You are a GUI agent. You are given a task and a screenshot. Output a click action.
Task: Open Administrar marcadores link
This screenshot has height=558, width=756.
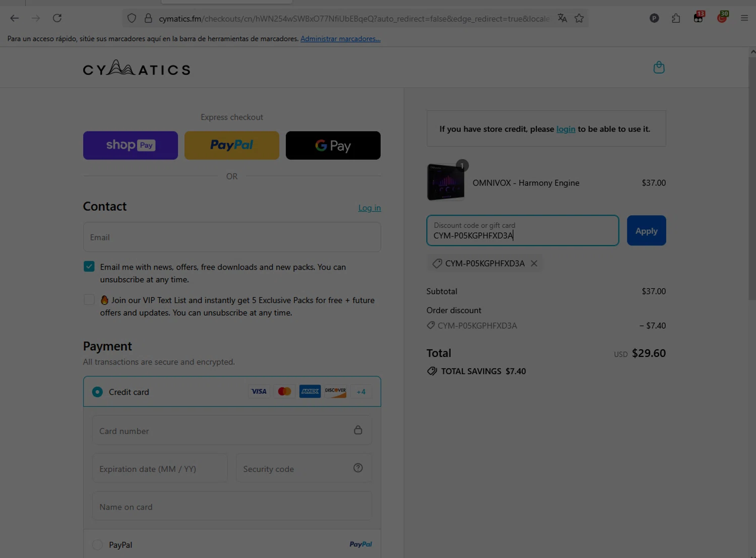341,39
